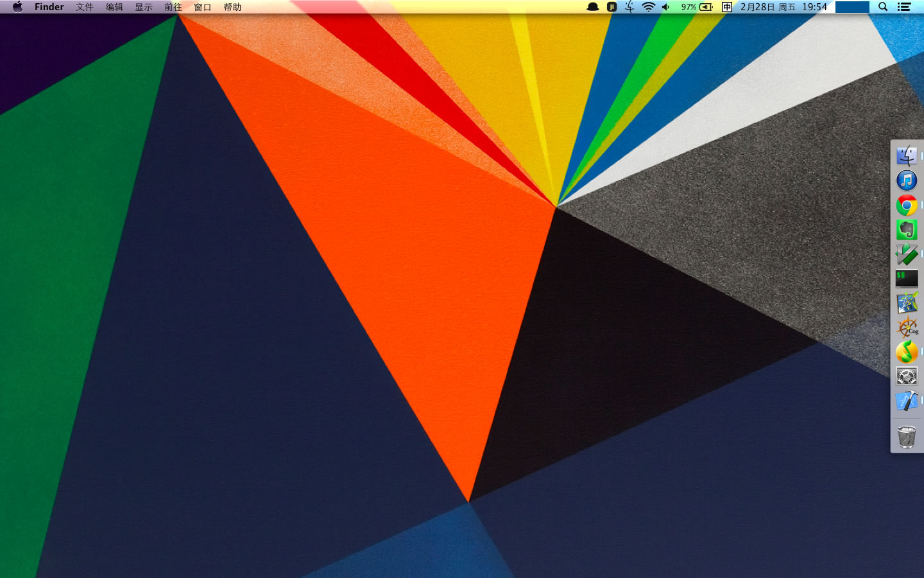924x578 pixels.
Task: Open Evernote from the dock
Action: pyautogui.click(x=907, y=230)
